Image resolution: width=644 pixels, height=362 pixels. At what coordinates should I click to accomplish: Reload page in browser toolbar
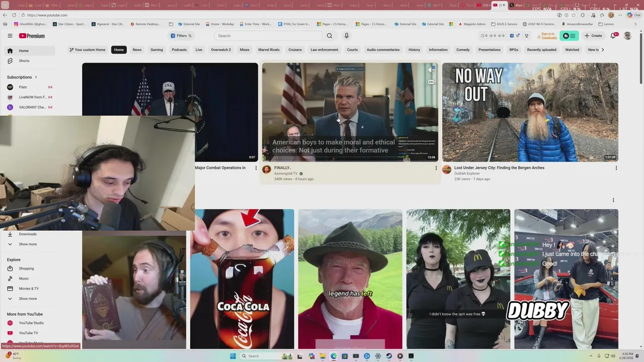point(14,15)
